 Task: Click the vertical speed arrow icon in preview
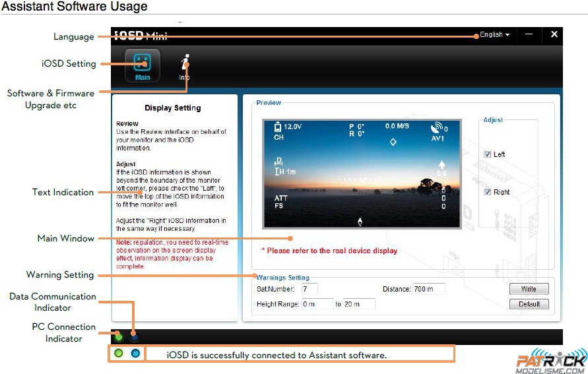[x=441, y=164]
